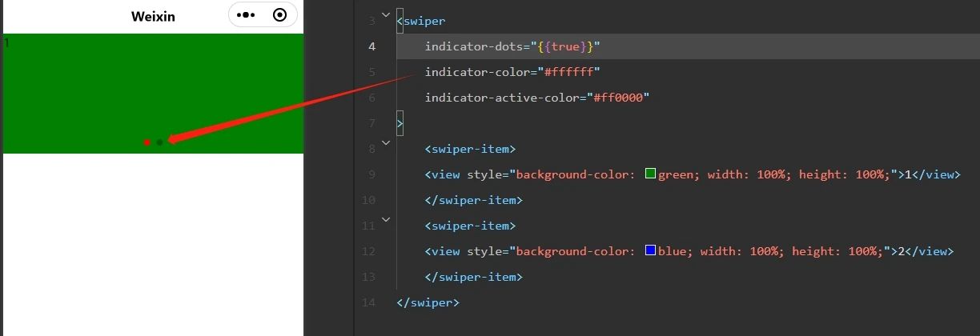
Task: Click line number 7 in the gutter
Action: (x=372, y=123)
